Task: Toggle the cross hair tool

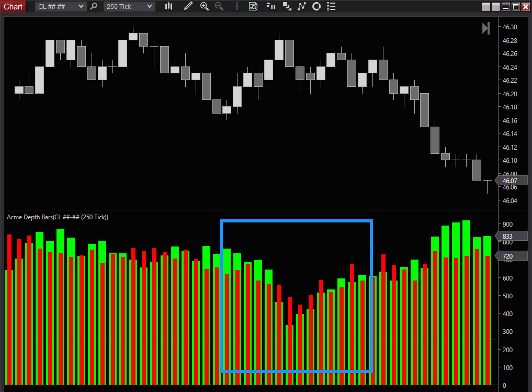Action: [x=237, y=6]
